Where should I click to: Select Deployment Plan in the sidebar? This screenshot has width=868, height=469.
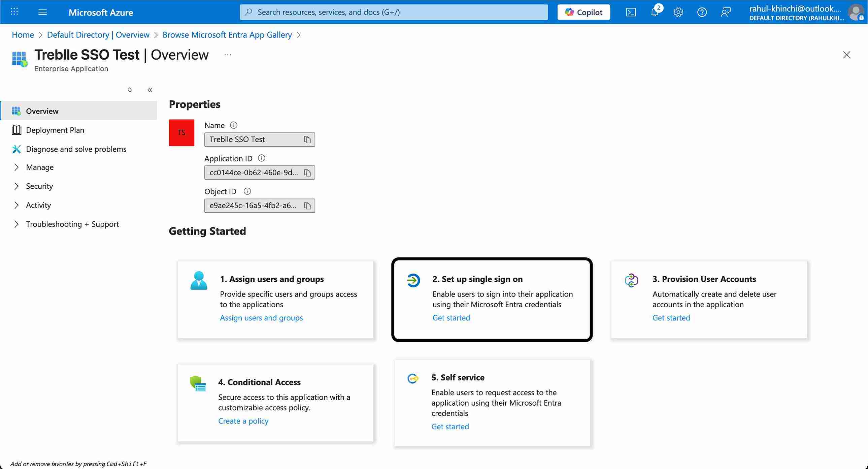pyautogui.click(x=55, y=130)
